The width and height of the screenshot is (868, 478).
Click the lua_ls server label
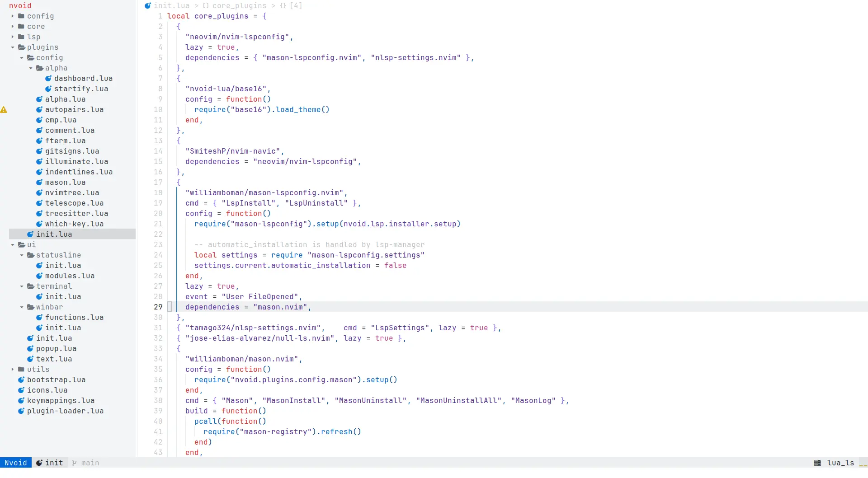(x=841, y=463)
